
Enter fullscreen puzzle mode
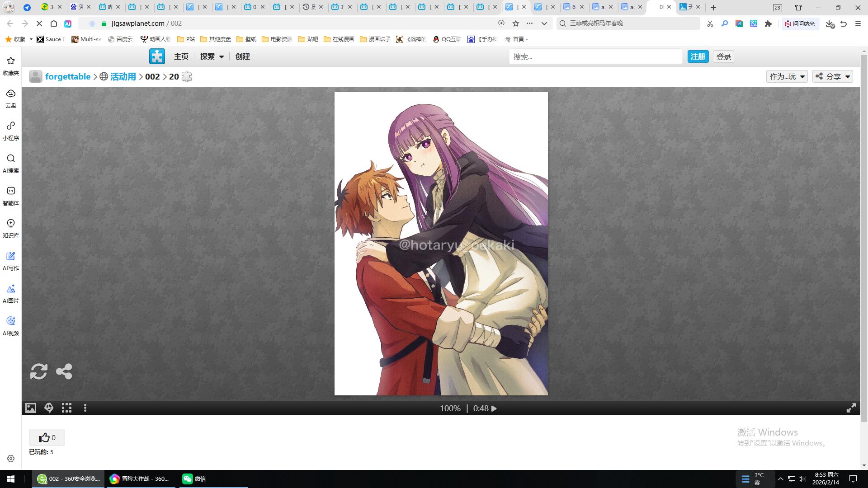pos(851,408)
